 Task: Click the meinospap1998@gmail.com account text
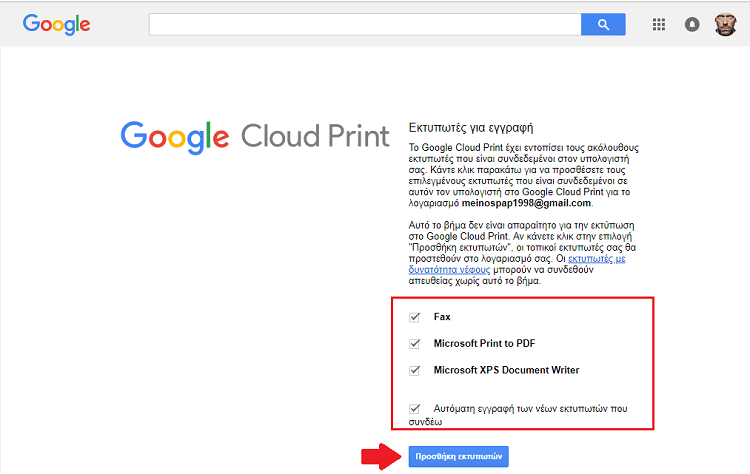(526, 203)
